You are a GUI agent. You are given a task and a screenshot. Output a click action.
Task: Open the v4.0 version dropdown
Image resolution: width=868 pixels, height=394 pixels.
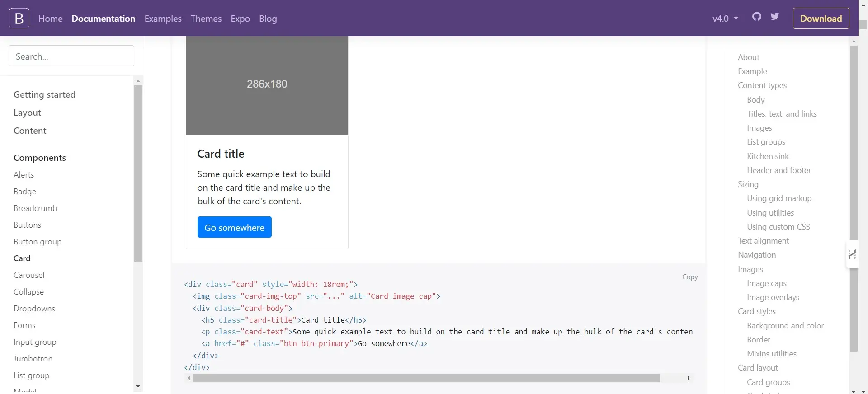click(725, 19)
